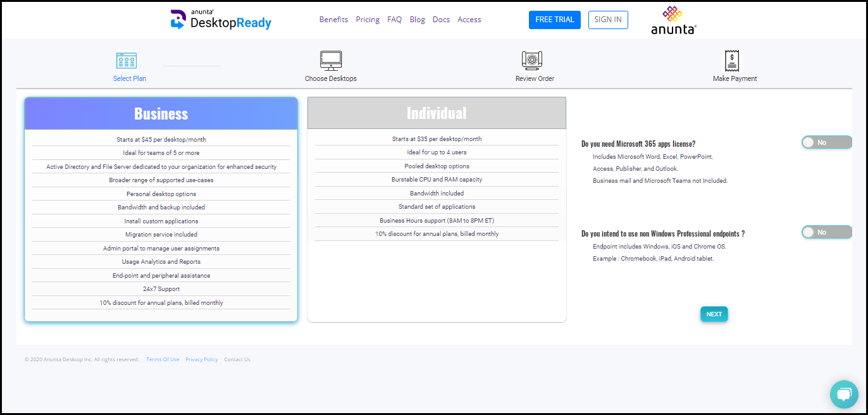Click 'Ideal for up to 4 users'

437,152
